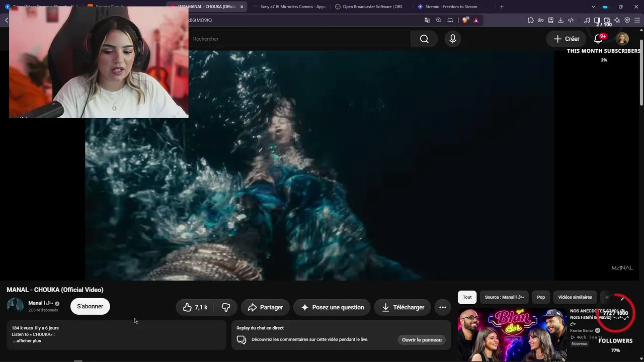The height and width of the screenshot is (362, 644).
Task: Open Manal channel avatar
Action: click(x=15, y=306)
